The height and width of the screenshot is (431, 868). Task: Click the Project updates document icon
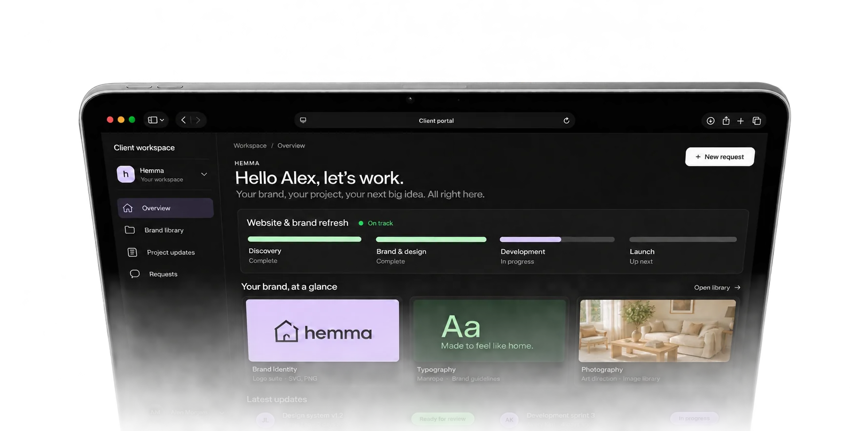click(132, 252)
